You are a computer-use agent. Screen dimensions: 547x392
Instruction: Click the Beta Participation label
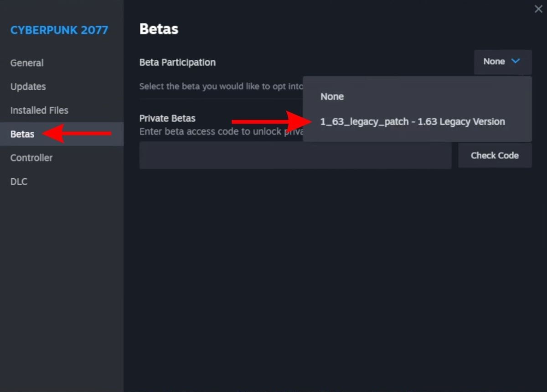(177, 62)
